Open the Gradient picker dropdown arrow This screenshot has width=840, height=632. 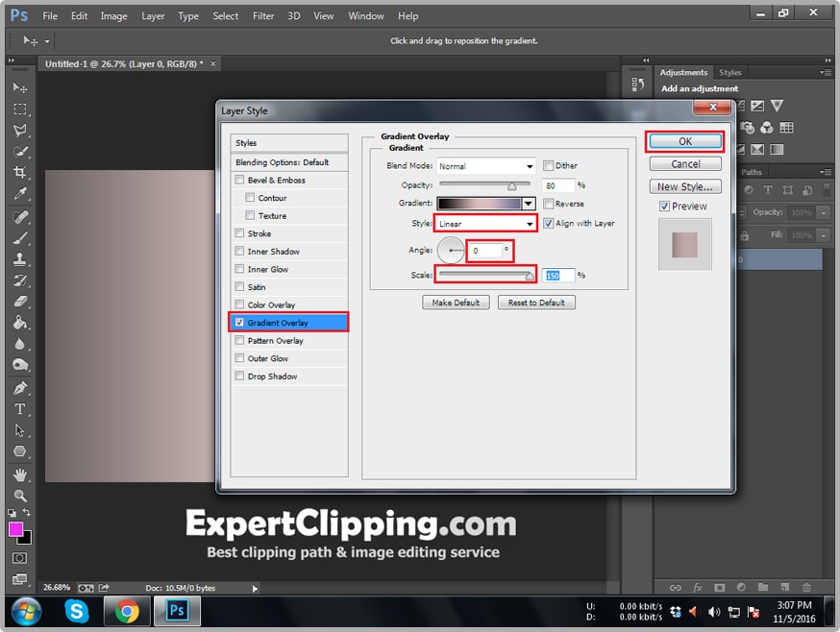coord(529,204)
